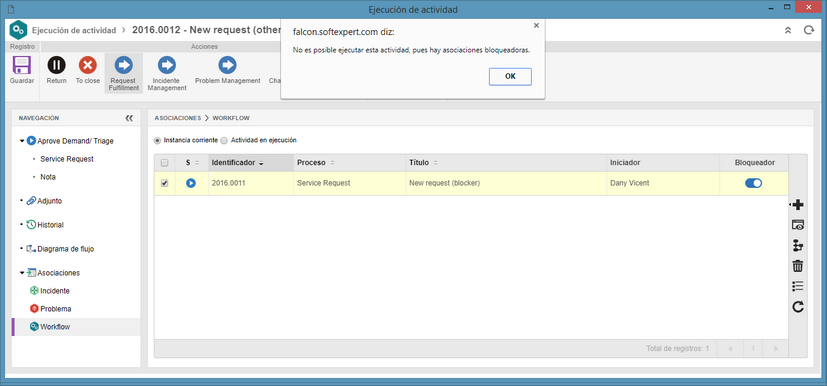The height and width of the screenshot is (386, 827).
Task: Open Incidente associations
Action: [50, 291]
